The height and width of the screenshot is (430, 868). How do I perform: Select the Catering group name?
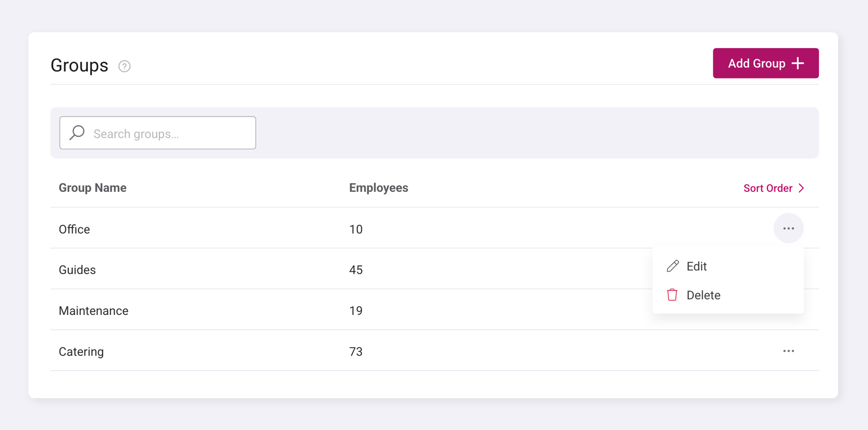(81, 352)
